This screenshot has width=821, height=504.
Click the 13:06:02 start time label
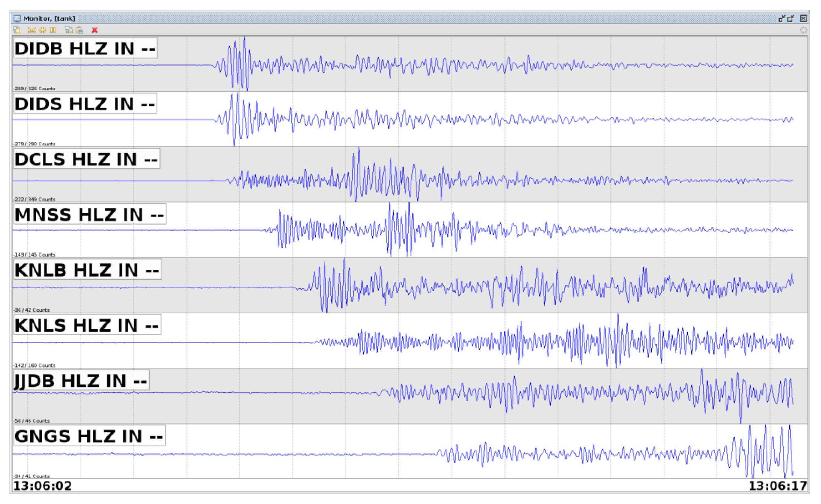click(x=43, y=486)
